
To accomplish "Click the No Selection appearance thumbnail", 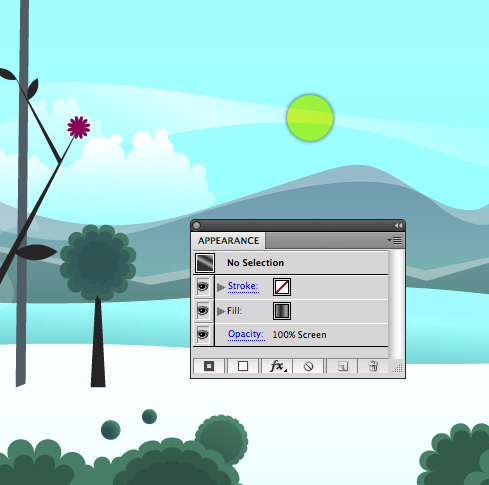I will click(205, 263).
